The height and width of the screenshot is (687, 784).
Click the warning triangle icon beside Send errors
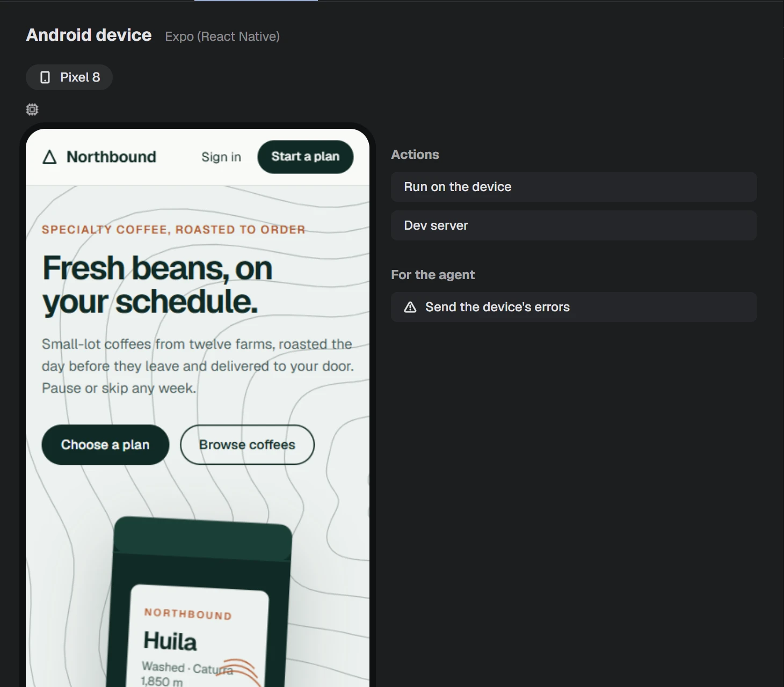pos(410,307)
